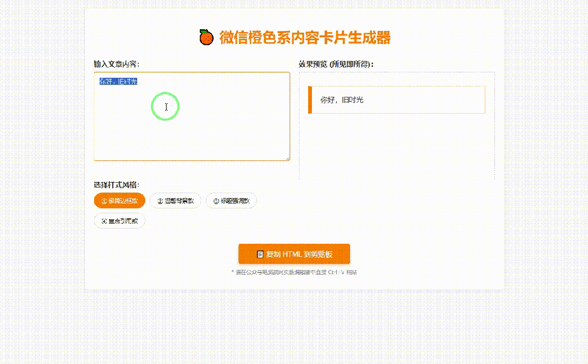Screen dimensions: 588x364
Task: Click the Ctrl+V paste hint note
Action: pyautogui.click(x=294, y=273)
